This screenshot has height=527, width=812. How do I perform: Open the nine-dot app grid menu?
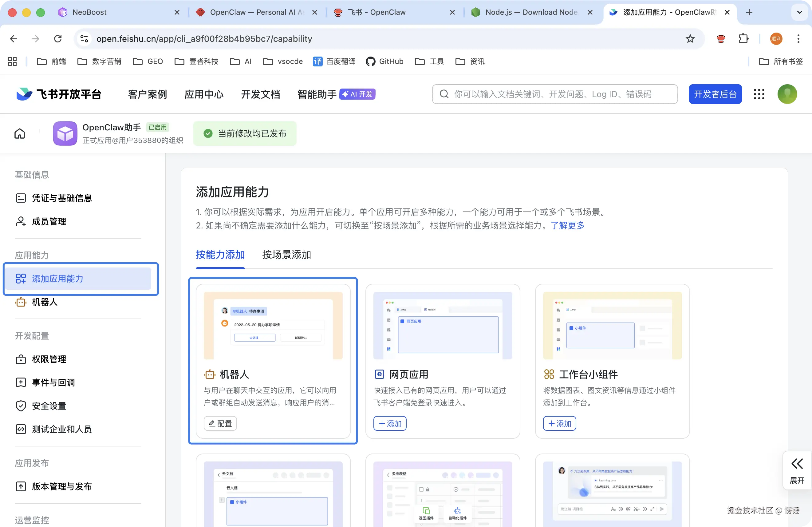759,94
